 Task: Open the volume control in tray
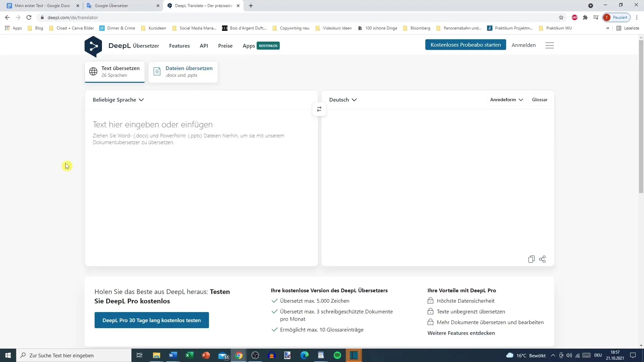(569, 355)
